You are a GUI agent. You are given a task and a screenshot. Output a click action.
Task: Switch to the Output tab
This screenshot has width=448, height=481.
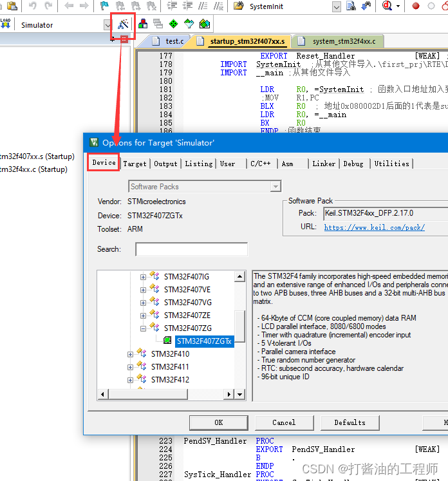coord(165,164)
